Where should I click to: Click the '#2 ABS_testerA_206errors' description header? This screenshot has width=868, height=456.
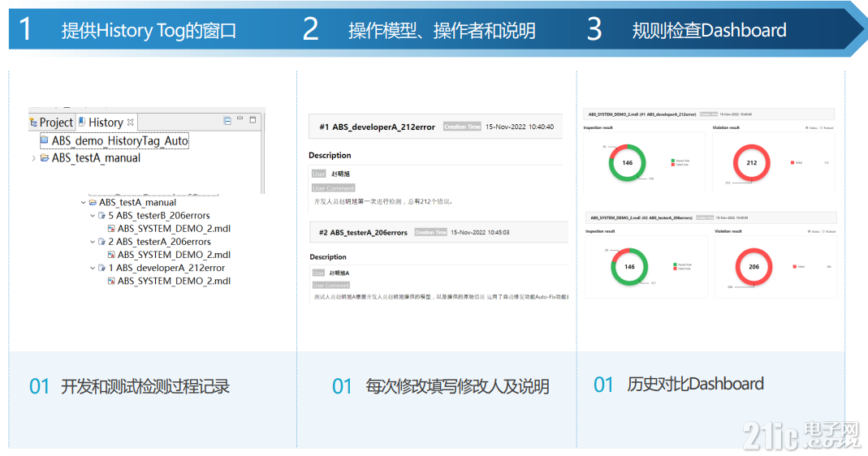363,232
